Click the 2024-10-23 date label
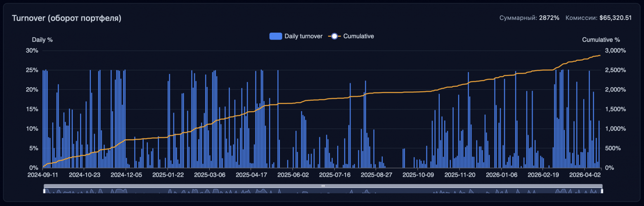This screenshot has width=644, height=206. 84,175
